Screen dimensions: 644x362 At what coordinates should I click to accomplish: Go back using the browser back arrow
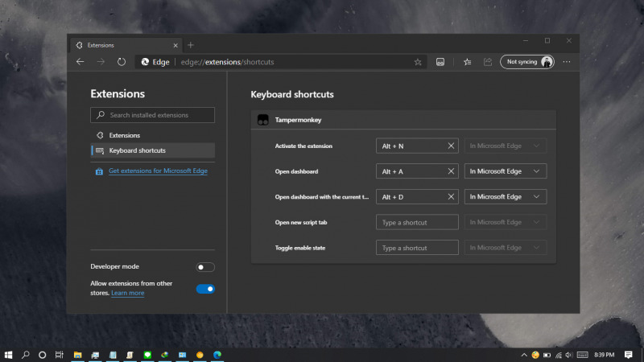[80, 62]
